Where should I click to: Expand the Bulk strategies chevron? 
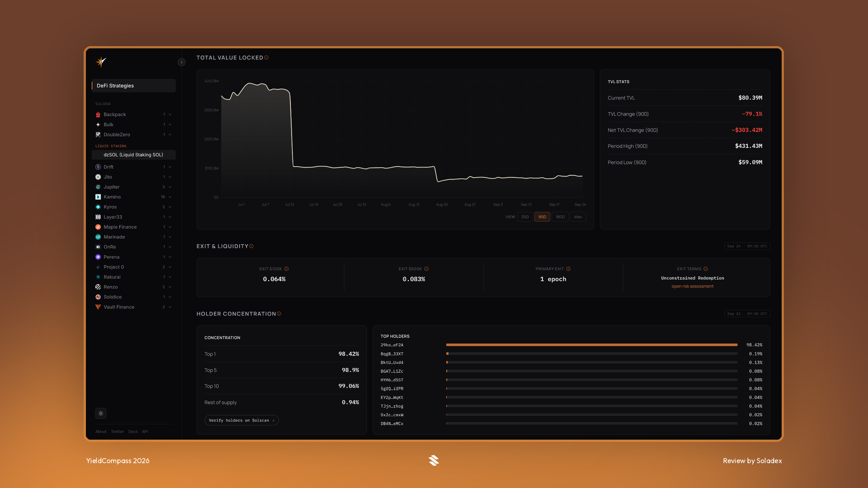(170, 125)
